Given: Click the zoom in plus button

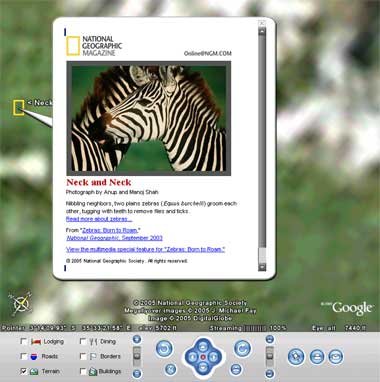Looking at the screenshot, I should click(137, 340).
